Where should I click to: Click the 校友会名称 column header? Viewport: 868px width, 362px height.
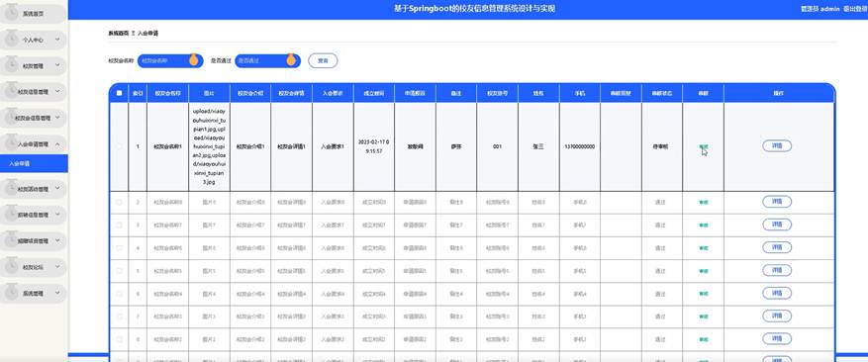[167, 94]
